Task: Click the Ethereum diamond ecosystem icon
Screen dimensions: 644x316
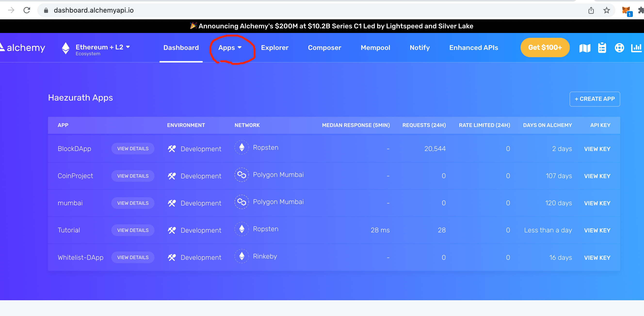Action: [66, 48]
